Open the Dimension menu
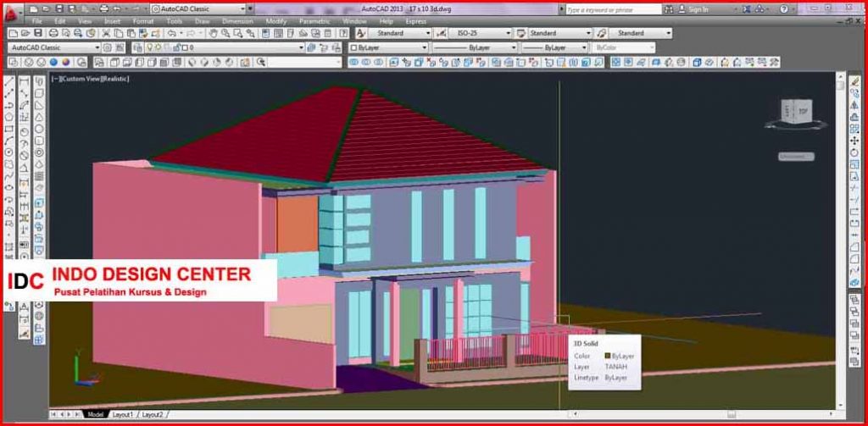The height and width of the screenshot is (426, 868). coord(237,21)
